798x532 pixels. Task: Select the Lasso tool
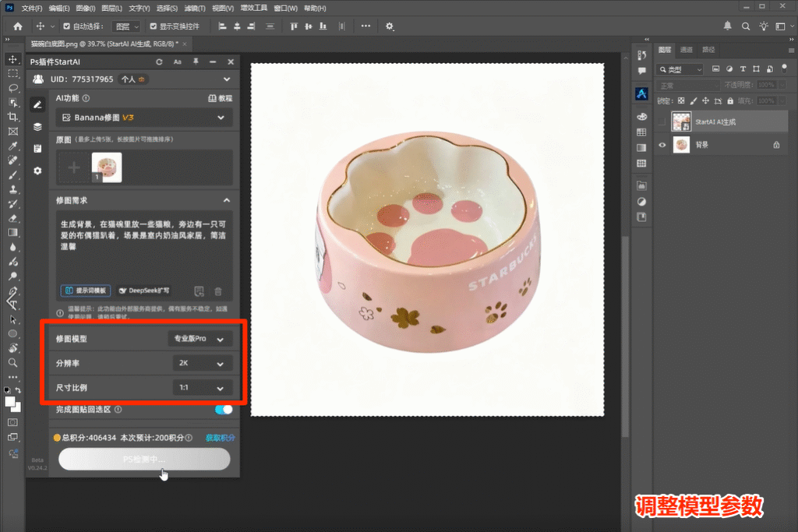point(12,88)
